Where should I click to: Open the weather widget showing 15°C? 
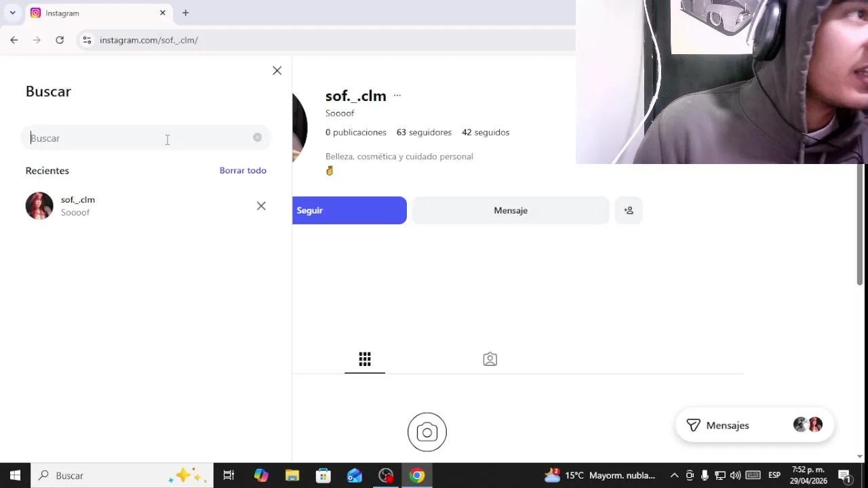(x=599, y=475)
